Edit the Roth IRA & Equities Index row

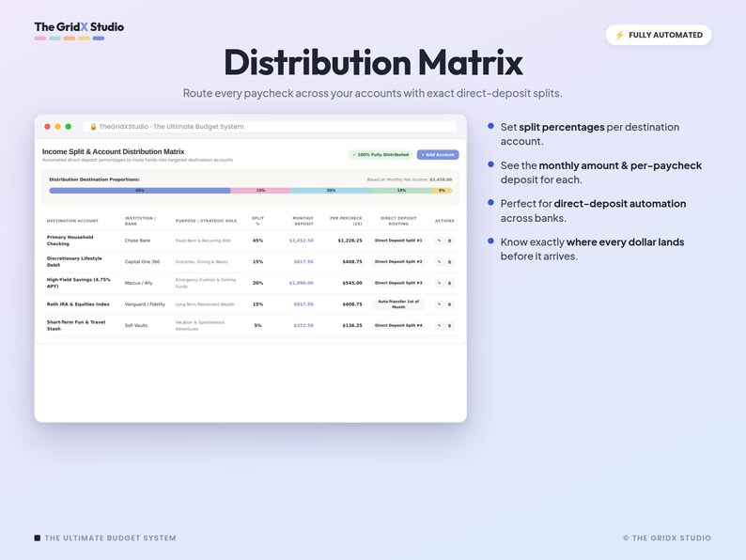click(x=439, y=304)
